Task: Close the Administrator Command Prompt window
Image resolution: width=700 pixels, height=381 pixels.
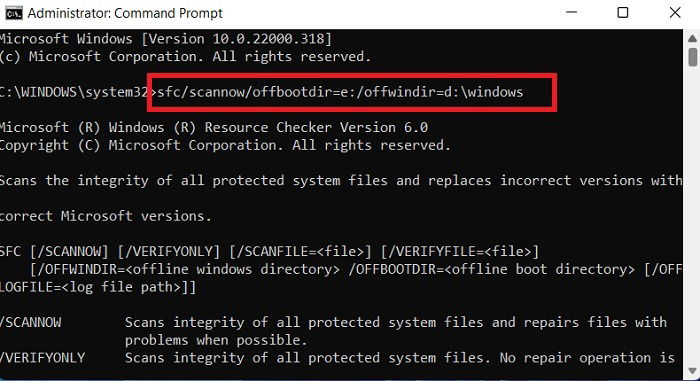Action: click(675, 13)
